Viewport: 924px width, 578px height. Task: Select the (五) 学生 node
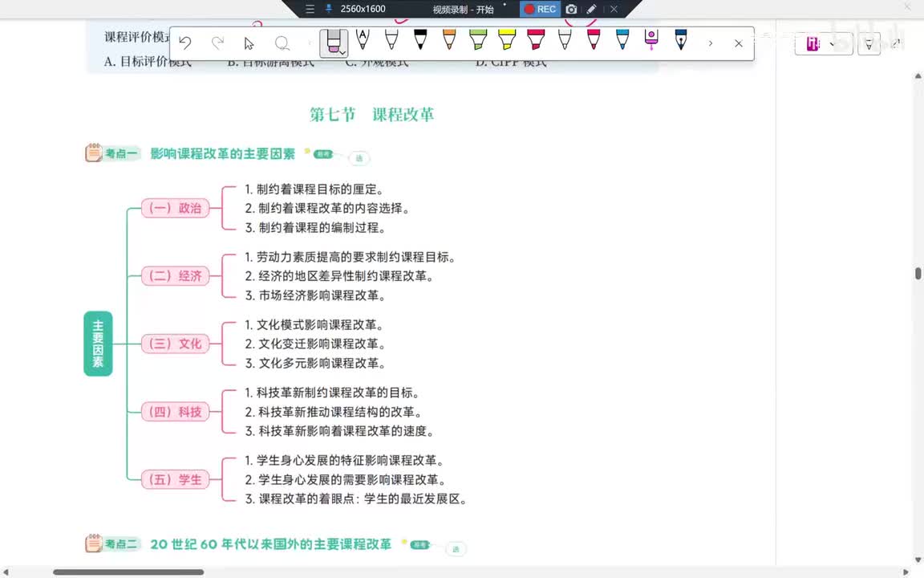point(175,479)
